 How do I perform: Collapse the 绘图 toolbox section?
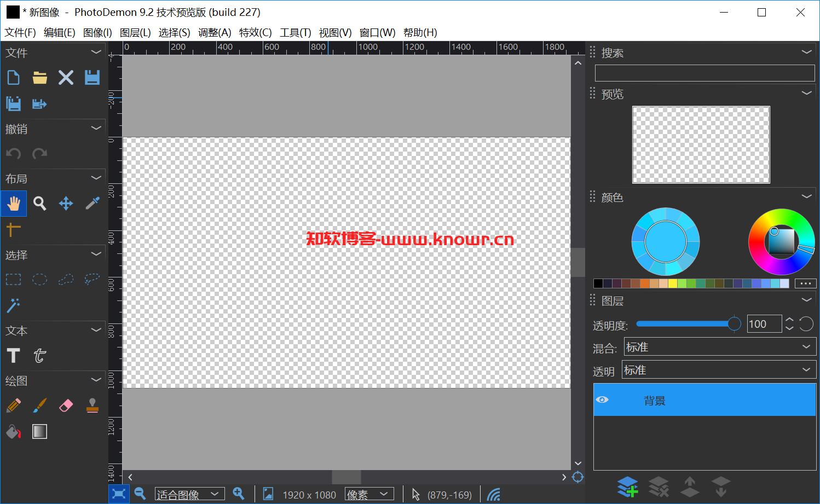[96, 380]
